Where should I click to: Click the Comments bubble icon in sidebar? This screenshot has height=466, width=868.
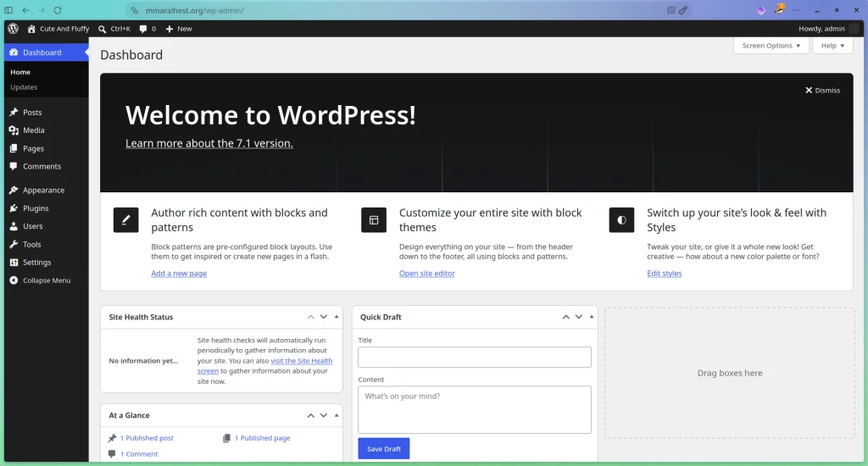point(14,166)
